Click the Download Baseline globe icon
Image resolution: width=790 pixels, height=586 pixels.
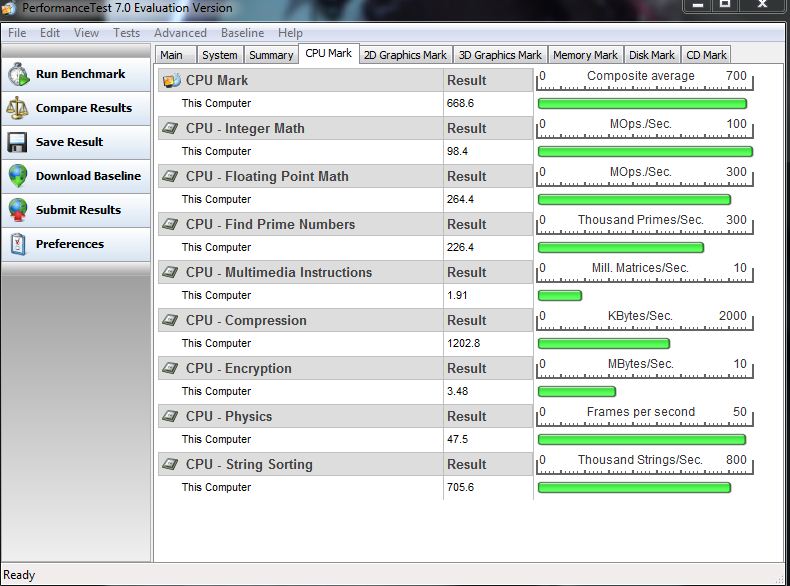18,176
